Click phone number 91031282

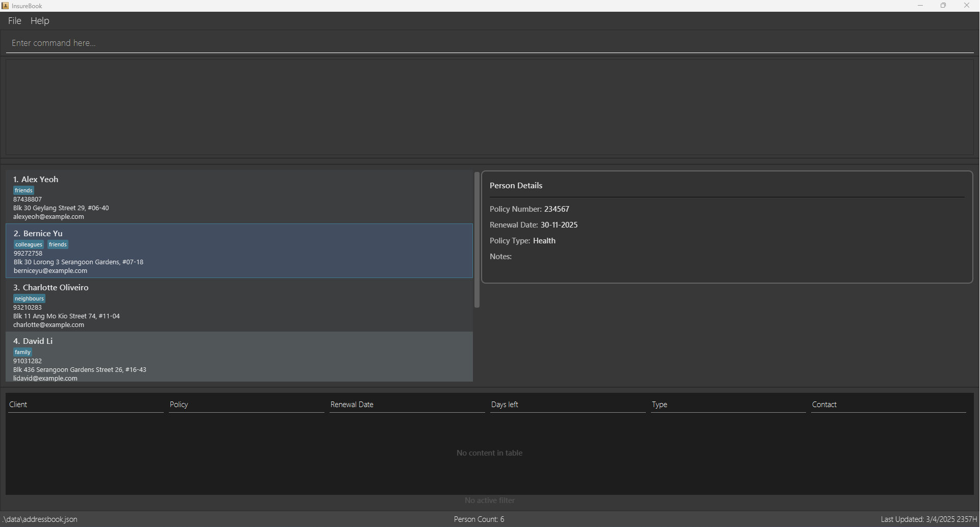(x=28, y=361)
